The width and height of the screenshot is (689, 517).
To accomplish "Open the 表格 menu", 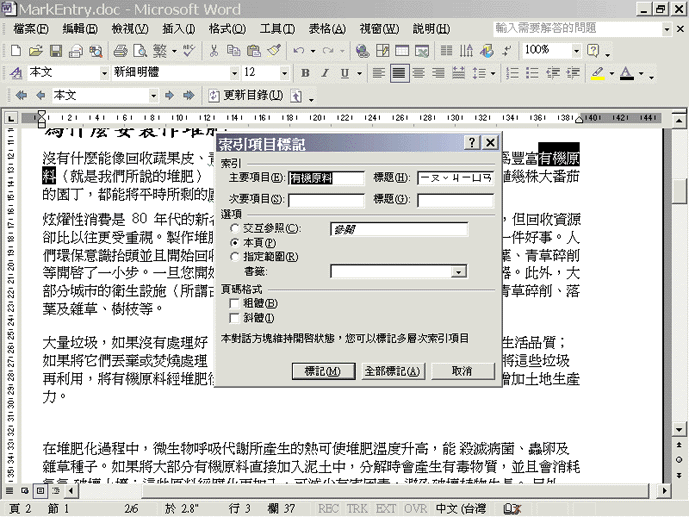I will tap(327, 29).
